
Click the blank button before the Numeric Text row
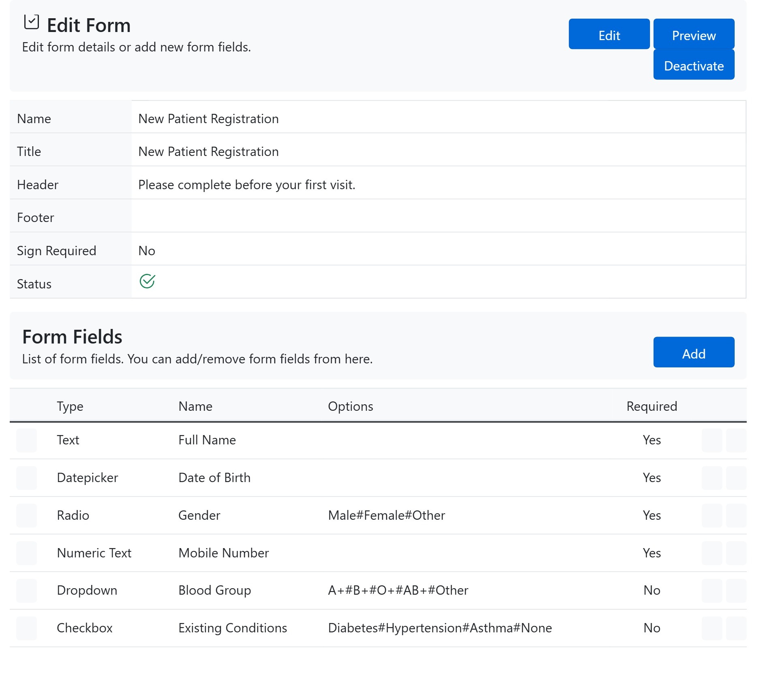[x=26, y=553]
